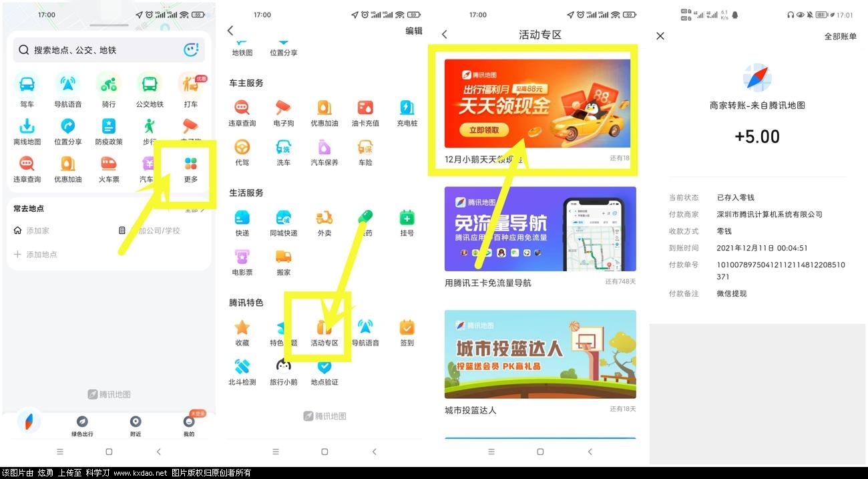Viewport: 868px width, 479px height.
Task: Tap 编辑 on the services page
Action: coord(414,31)
